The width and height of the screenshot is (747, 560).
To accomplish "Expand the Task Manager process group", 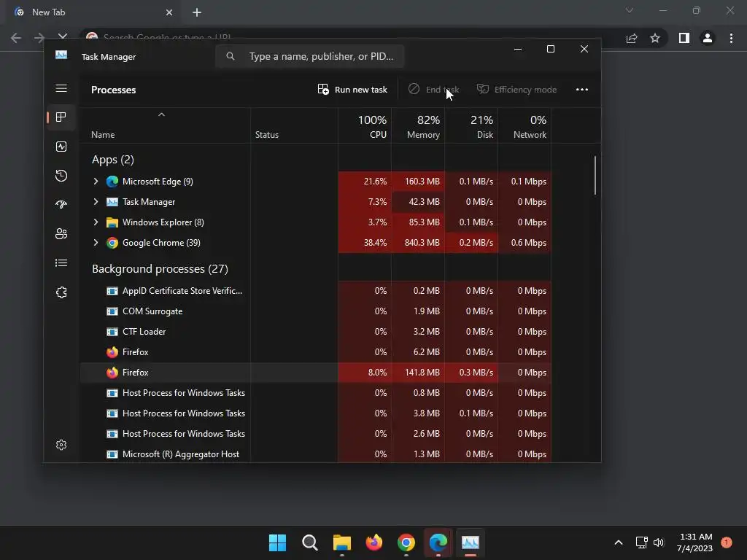I will [96, 202].
